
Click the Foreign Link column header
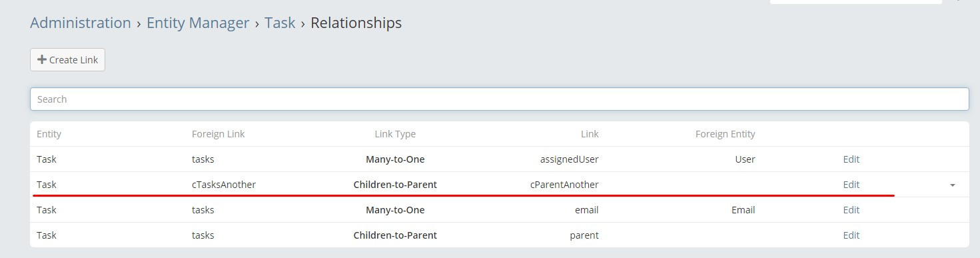click(219, 134)
